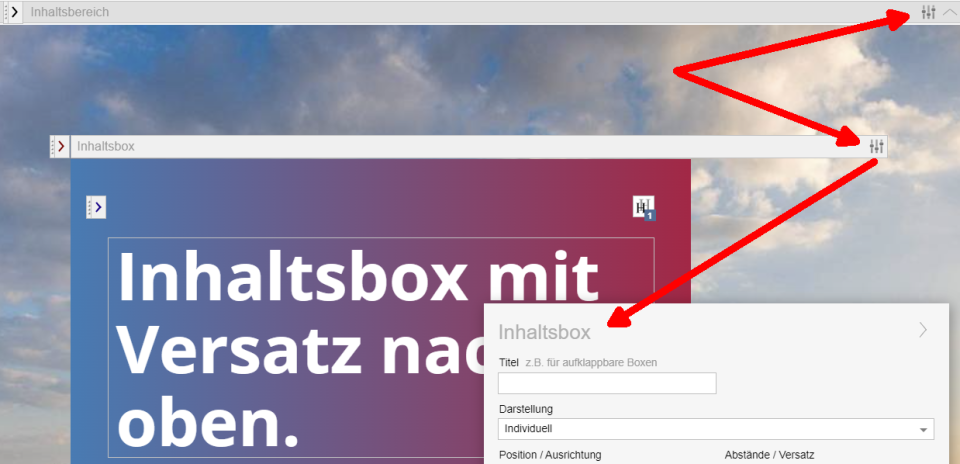Expand the Inhaltsbereich black arrow handle
960x464 pixels.
13,12
